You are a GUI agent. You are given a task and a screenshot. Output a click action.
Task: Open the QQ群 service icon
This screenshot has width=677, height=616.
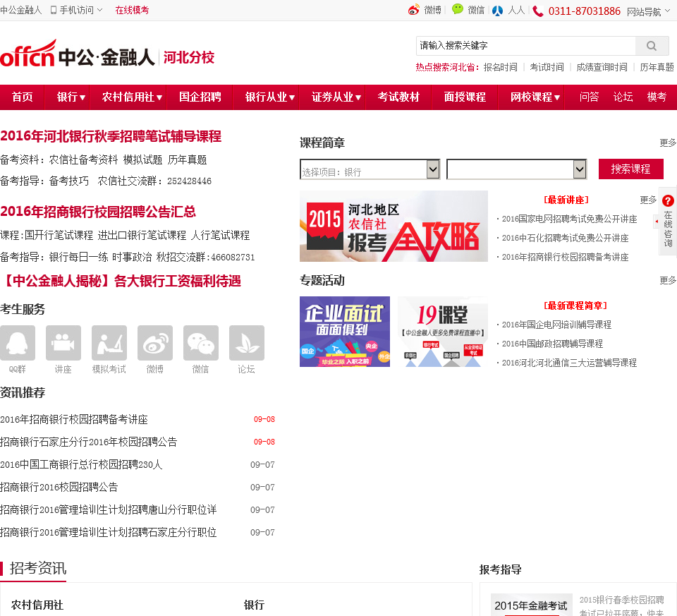click(18, 343)
